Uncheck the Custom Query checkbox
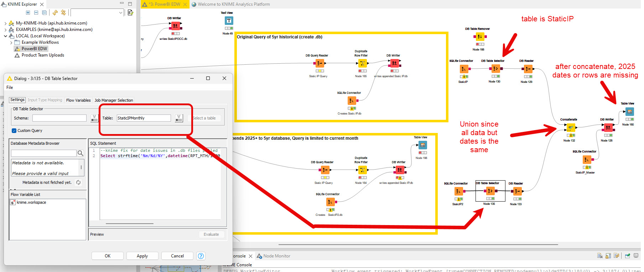 [x=14, y=130]
